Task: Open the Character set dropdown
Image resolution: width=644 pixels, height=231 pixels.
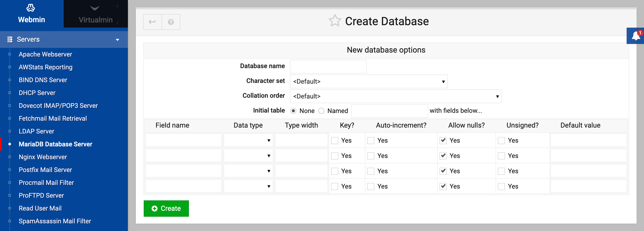Action: click(x=368, y=81)
